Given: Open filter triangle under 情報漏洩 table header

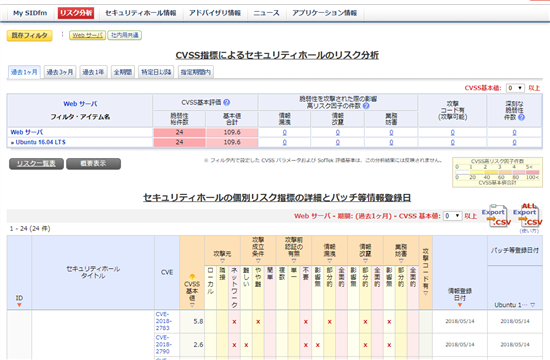Looking at the screenshot, I should click(x=329, y=261).
